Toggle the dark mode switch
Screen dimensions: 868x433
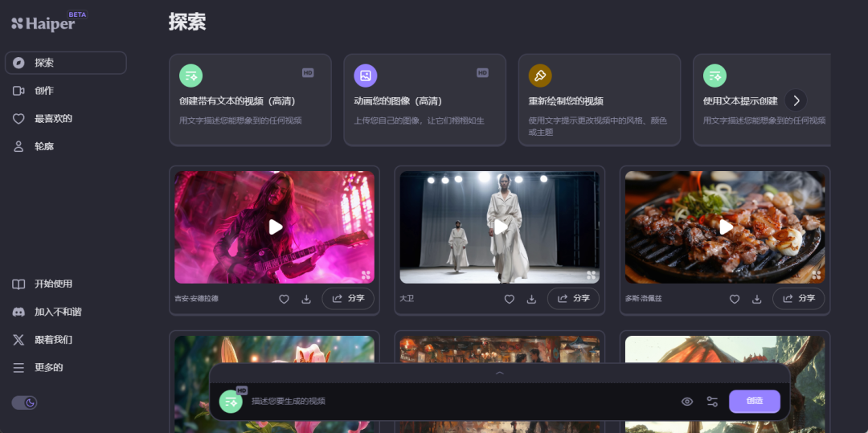[24, 402]
